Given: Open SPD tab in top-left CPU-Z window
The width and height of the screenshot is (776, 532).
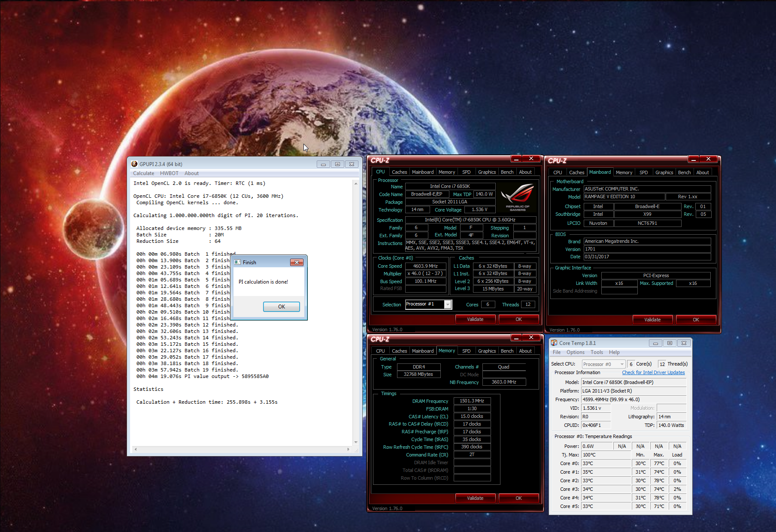Looking at the screenshot, I should click(467, 172).
